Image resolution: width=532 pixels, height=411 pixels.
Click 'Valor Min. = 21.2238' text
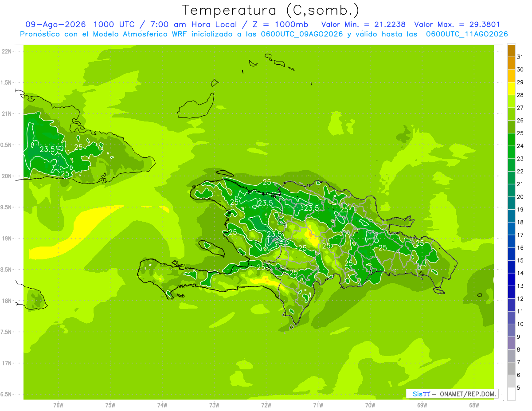(x=364, y=25)
